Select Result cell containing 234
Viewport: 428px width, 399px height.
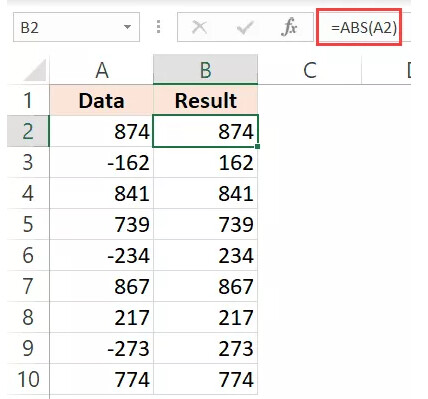point(205,255)
